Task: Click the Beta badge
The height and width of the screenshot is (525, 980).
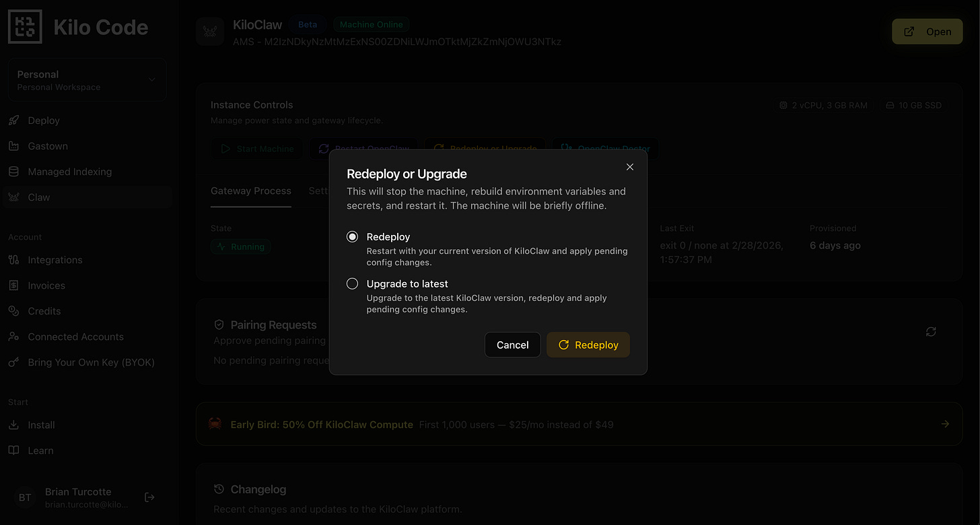Action: click(x=308, y=24)
